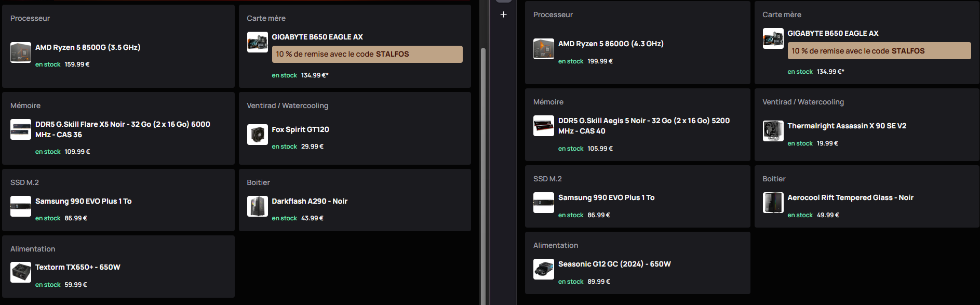Image resolution: width=980 pixels, height=305 pixels.
Task: Open the right Samsung 990 EVO Plus 1 To title
Action: 607,197
